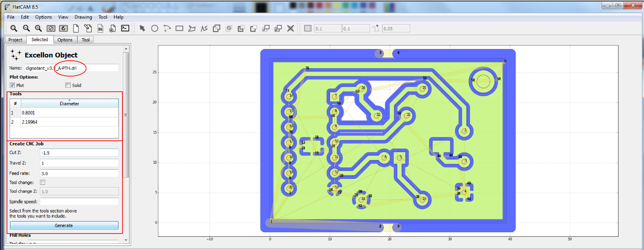This screenshot has height=250, width=644.
Task: Choose the polygon union tool icon
Action: point(216,29)
